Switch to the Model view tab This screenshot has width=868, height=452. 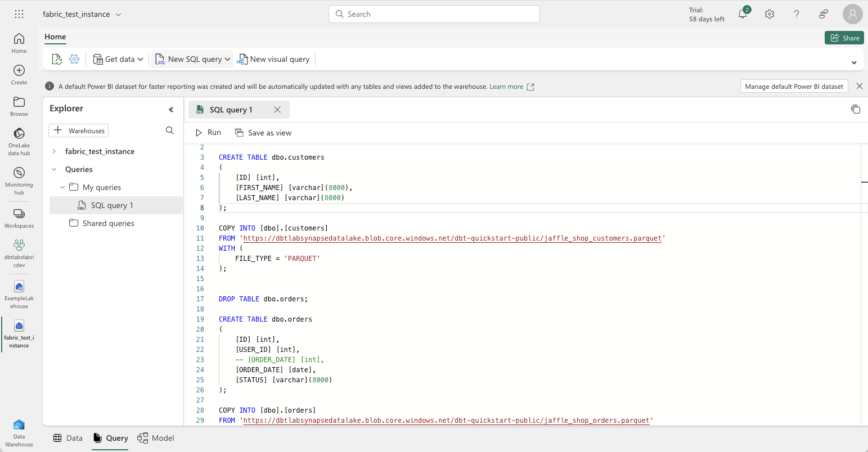(x=156, y=437)
